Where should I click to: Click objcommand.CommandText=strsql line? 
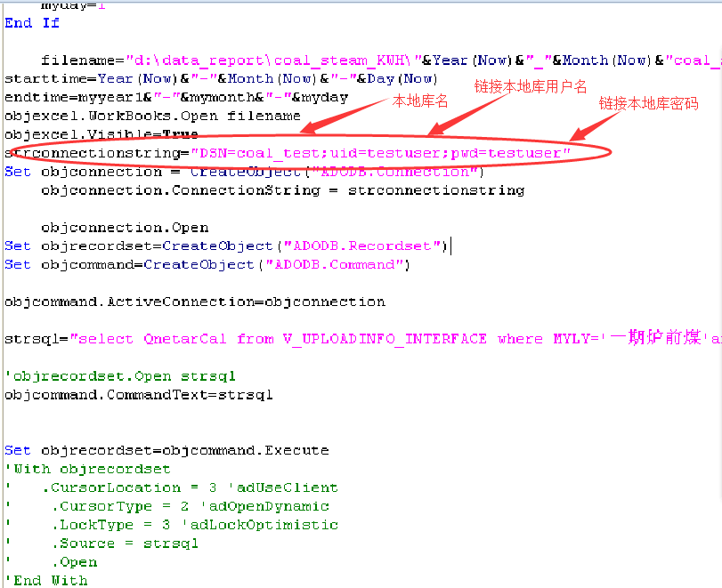tap(139, 395)
